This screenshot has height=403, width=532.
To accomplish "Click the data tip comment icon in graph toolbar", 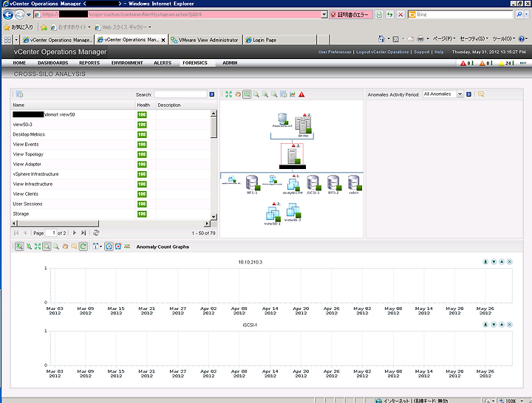I will tap(74, 247).
